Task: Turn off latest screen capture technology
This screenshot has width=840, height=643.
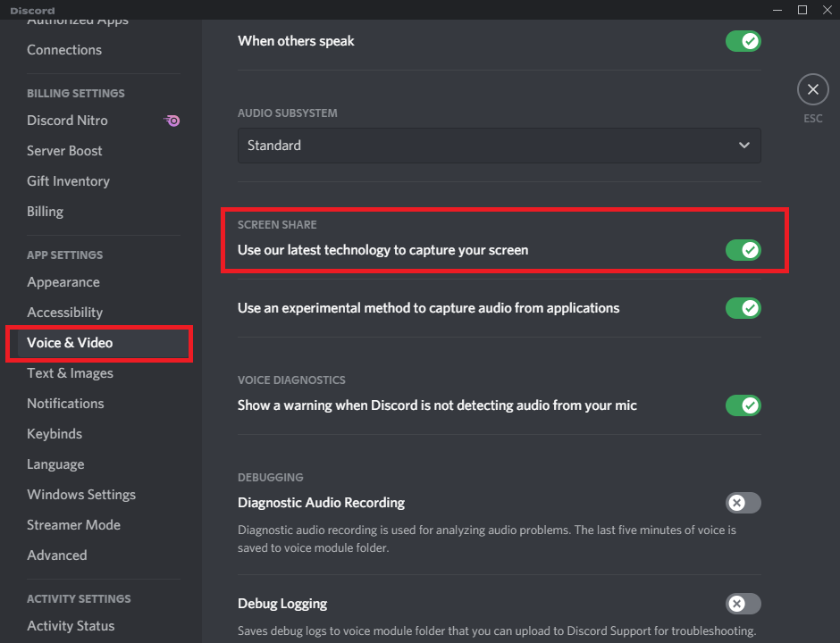Action: 743,250
